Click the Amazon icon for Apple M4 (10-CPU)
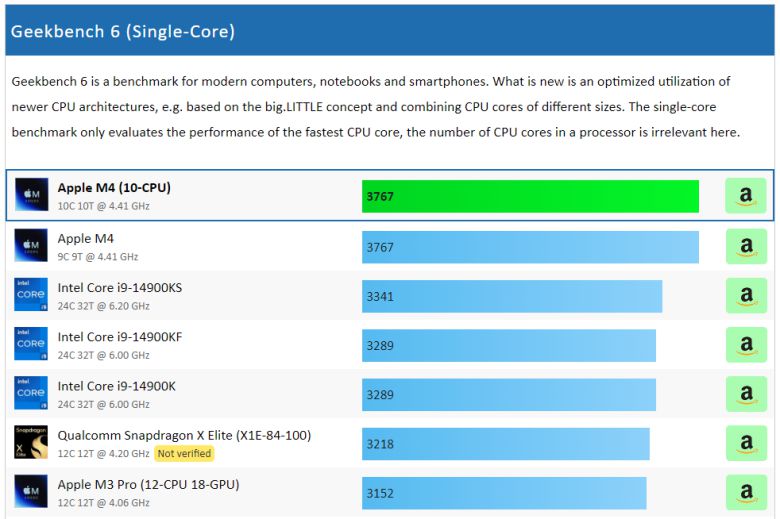 (746, 196)
